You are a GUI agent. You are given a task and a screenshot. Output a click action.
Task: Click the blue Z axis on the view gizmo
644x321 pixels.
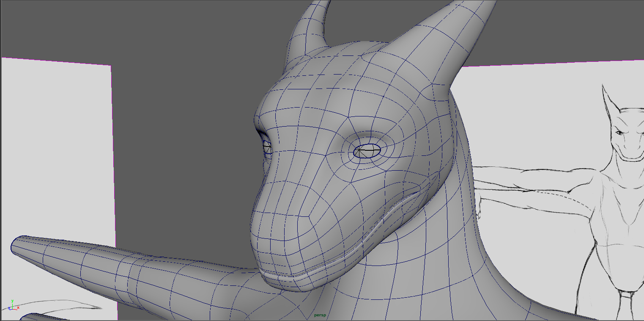click(x=9, y=308)
